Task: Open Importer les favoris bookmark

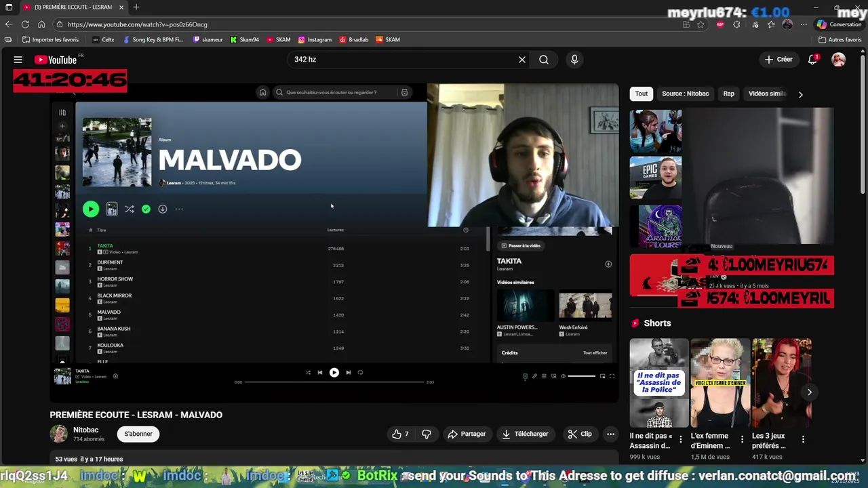Action: click(51, 39)
